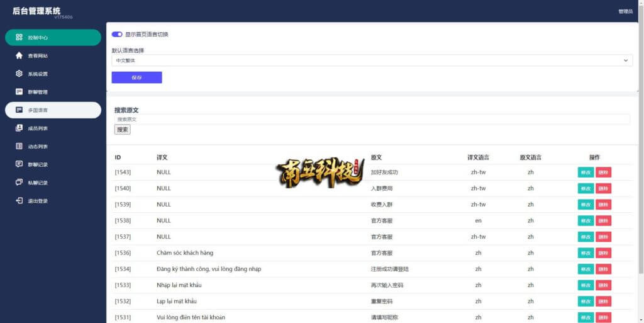
Task: Select the ID cell [1543]
Action: 123,172
